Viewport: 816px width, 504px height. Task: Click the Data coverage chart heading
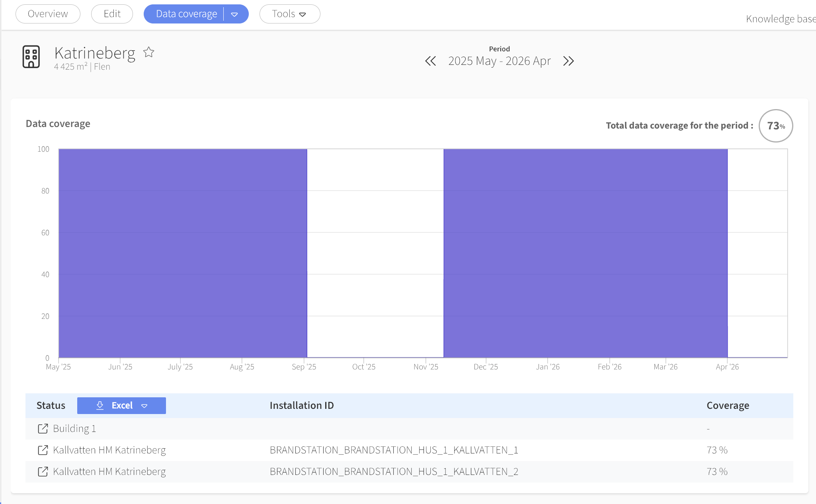pyautogui.click(x=58, y=123)
